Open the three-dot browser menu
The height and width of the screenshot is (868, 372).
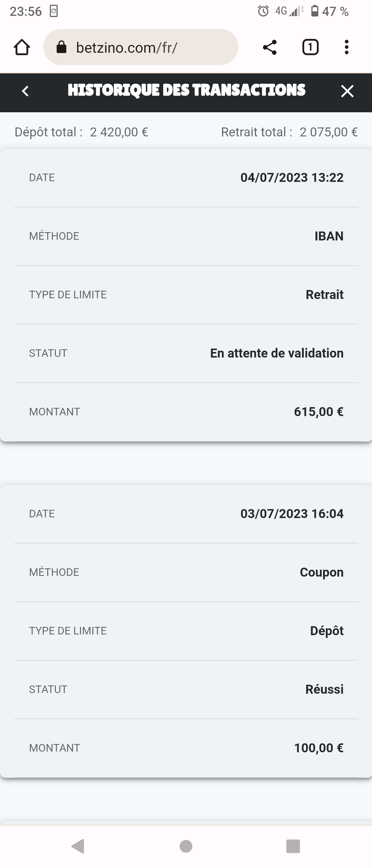347,47
